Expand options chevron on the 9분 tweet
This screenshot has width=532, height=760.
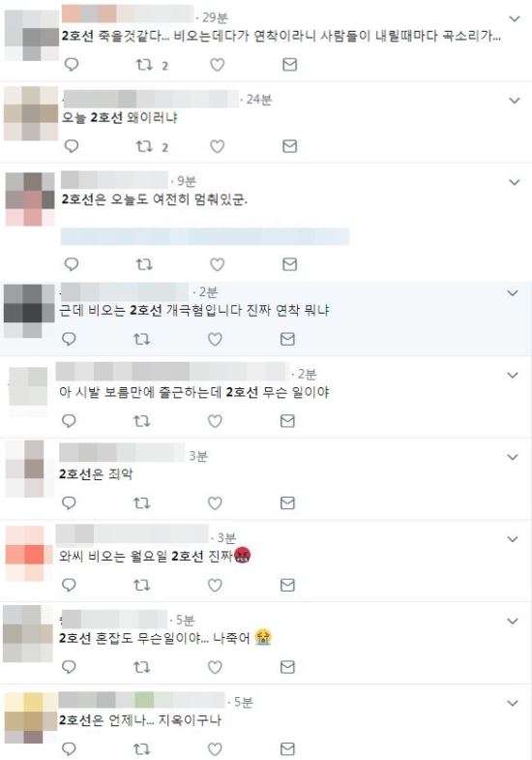point(515,182)
